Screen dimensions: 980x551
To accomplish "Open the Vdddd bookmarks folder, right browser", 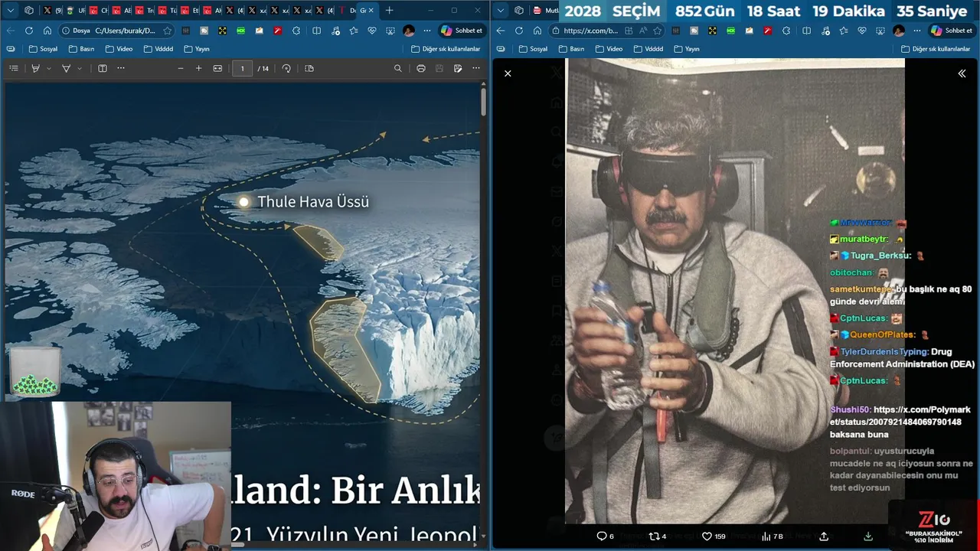I will coord(648,48).
